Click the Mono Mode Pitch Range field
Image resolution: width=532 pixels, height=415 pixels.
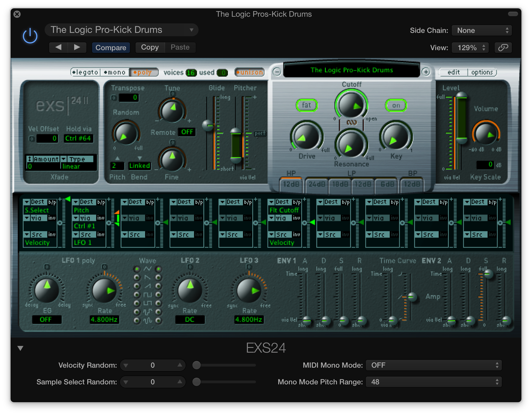click(433, 382)
